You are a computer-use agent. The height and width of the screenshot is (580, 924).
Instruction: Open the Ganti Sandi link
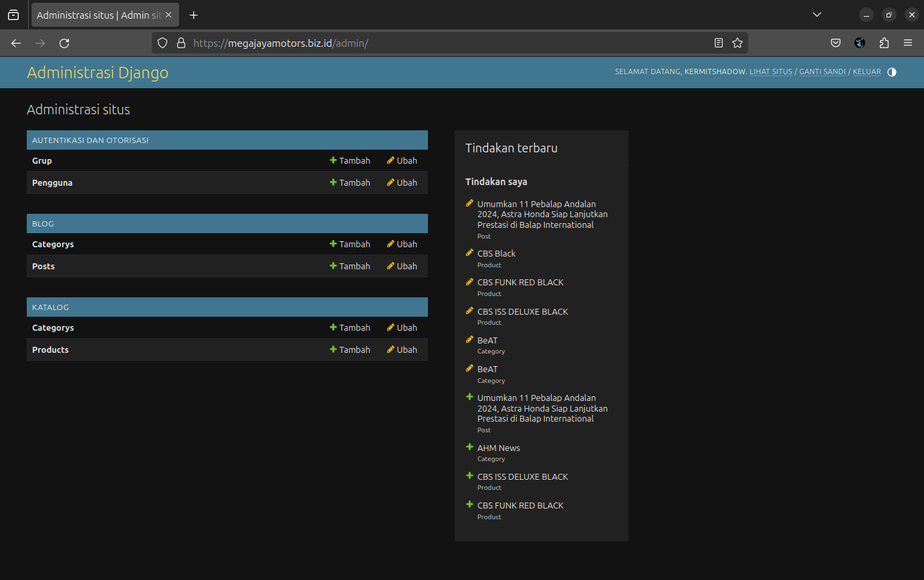pyautogui.click(x=822, y=72)
